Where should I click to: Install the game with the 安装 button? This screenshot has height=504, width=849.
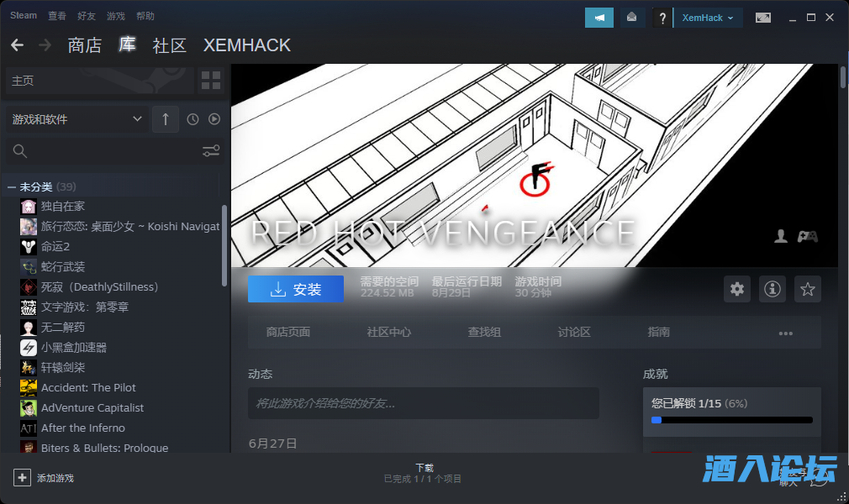point(296,288)
